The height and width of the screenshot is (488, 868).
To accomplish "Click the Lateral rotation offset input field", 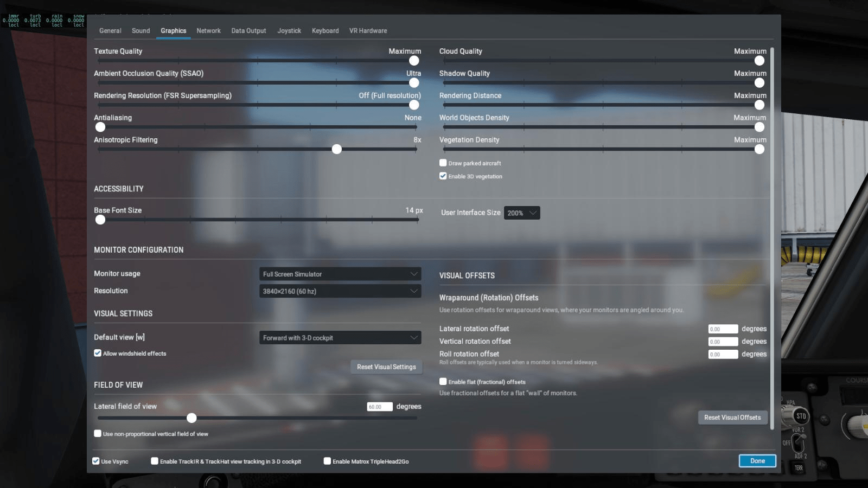I will point(723,329).
